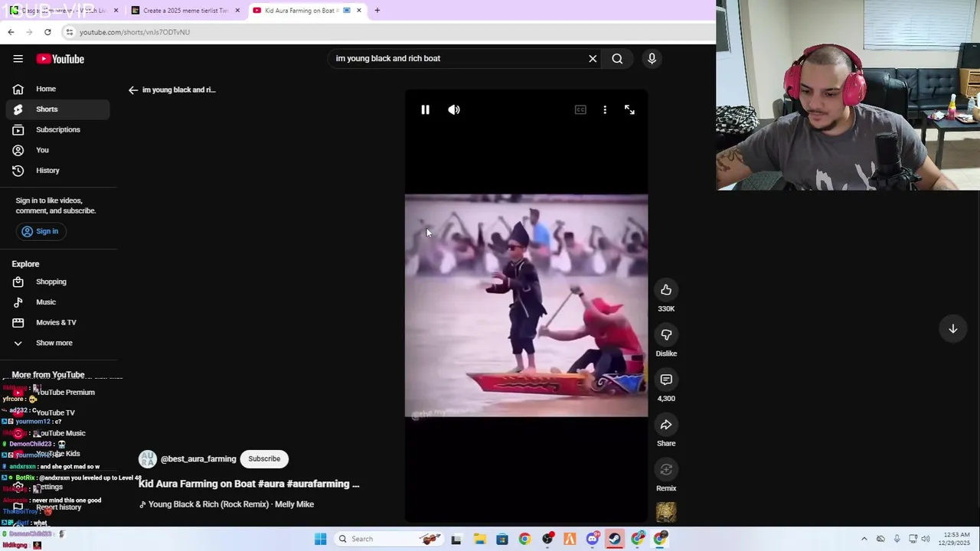Open History in the sidebar

point(57,171)
